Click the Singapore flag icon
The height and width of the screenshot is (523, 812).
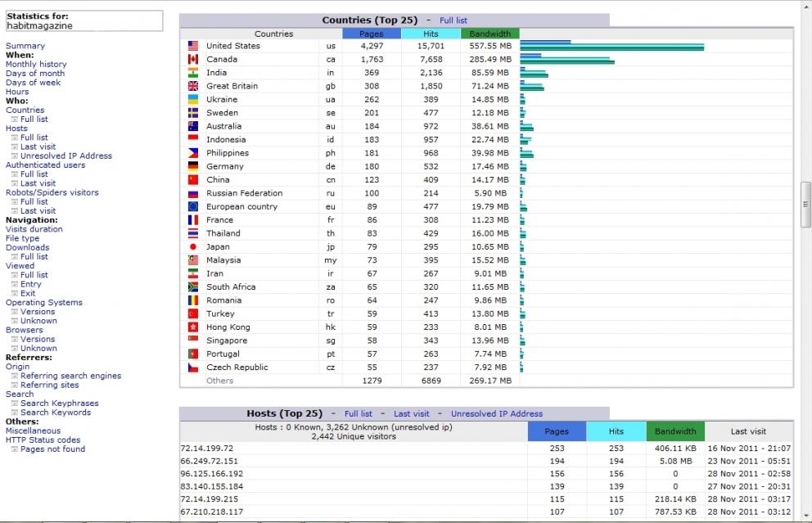point(193,340)
